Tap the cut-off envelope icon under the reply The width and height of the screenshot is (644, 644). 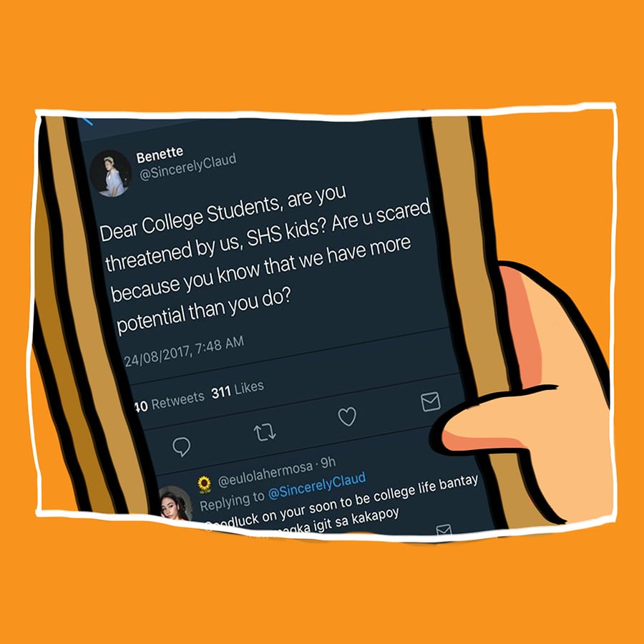[x=444, y=530]
